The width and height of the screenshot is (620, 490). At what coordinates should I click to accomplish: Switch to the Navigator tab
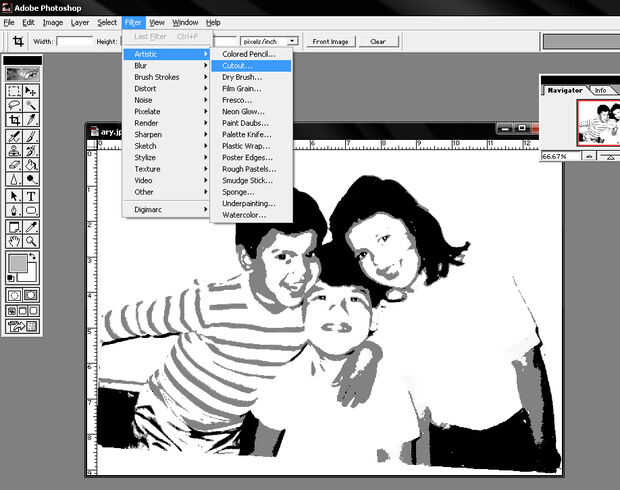point(565,90)
